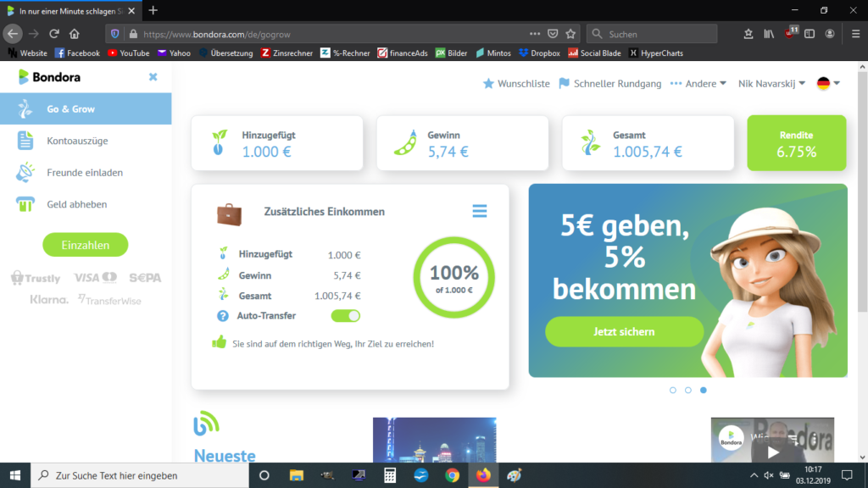Open the Calculator from the taskbar
Image resolution: width=868 pixels, height=488 pixels.
(390, 475)
